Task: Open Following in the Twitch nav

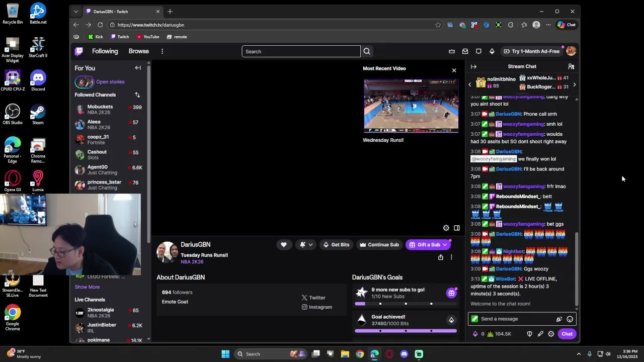Action: click(105, 51)
